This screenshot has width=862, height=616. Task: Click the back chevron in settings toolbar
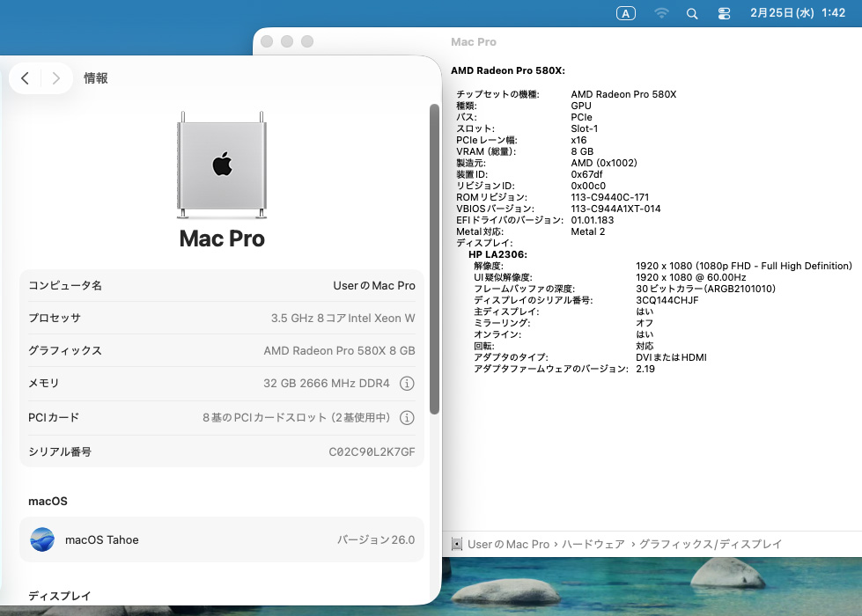coord(25,78)
